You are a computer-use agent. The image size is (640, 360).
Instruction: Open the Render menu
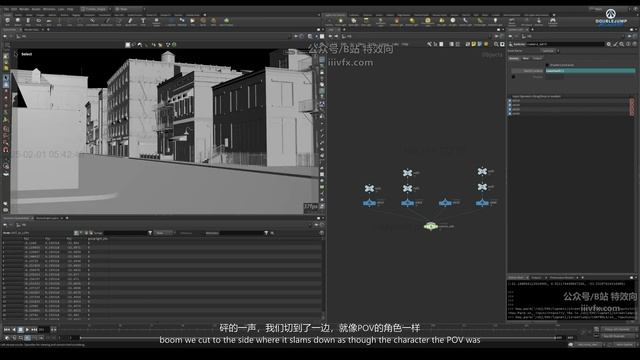pos(24,9)
